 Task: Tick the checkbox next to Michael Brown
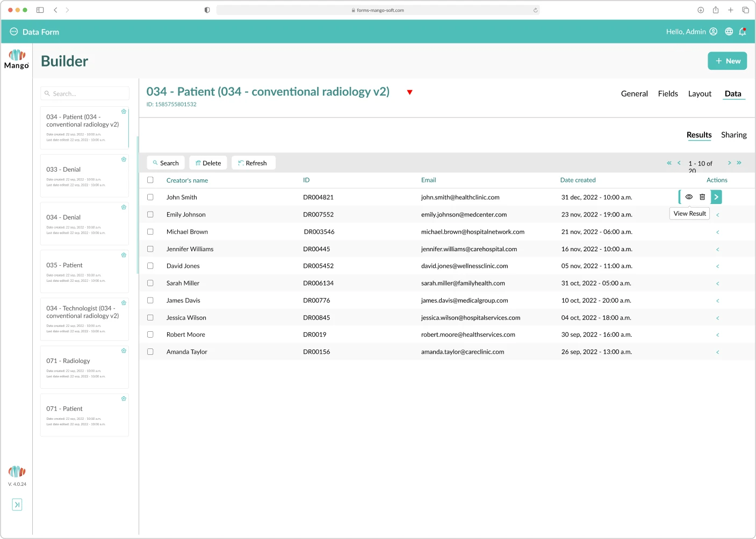pyautogui.click(x=150, y=231)
